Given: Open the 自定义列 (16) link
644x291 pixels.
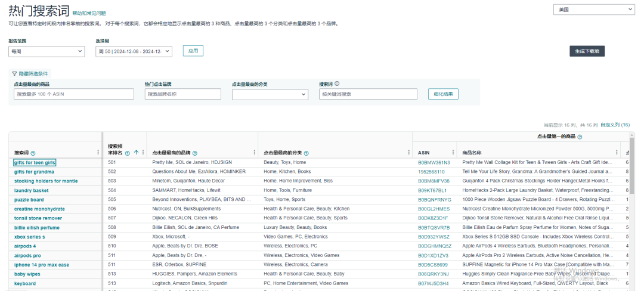Looking at the screenshot, I should tap(615, 125).
